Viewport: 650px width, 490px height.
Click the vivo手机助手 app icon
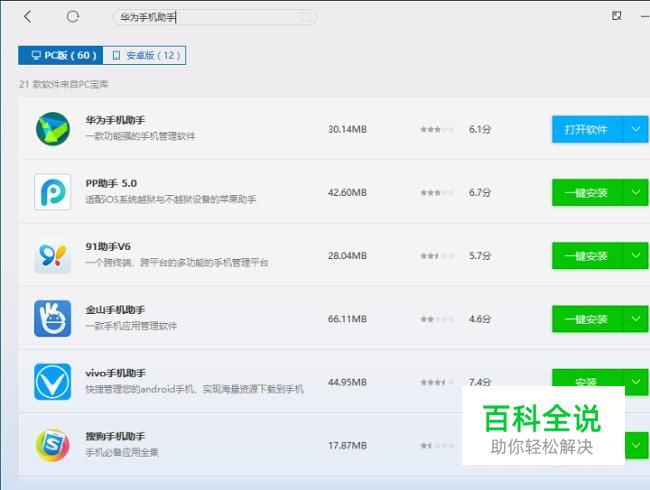click(53, 382)
